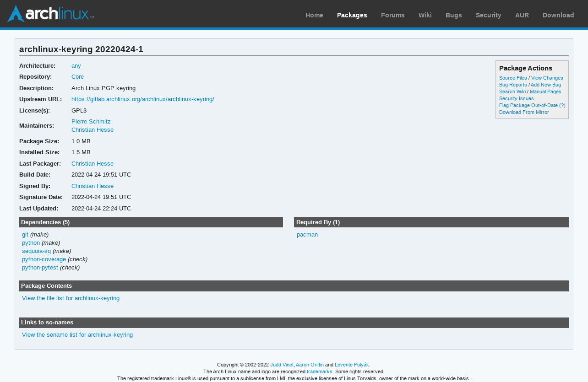Click the Links to so-names header

(x=294, y=323)
